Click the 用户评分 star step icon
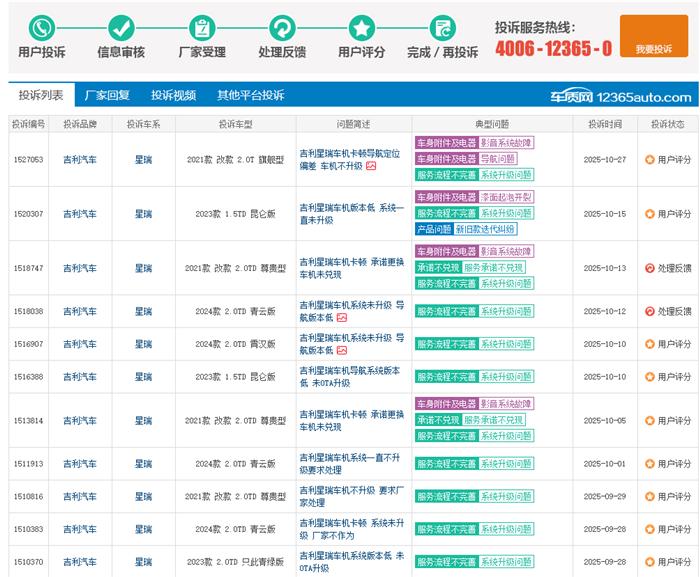Screen dimensions: 700x577 361,28
